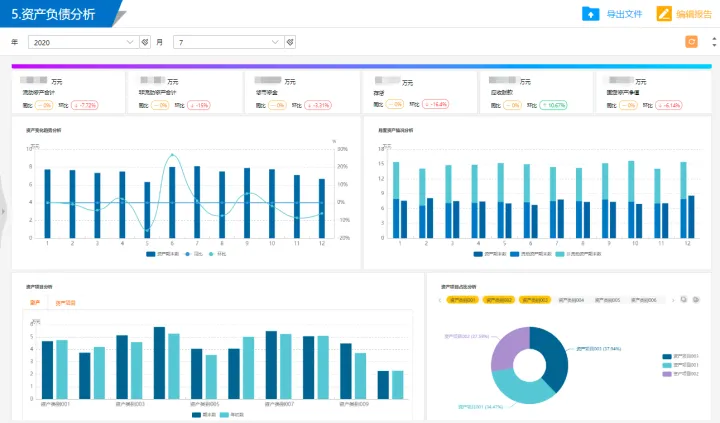The width and height of the screenshot is (720, 423).
Task: Select the grey pill 资产类别005
Action: point(607,300)
